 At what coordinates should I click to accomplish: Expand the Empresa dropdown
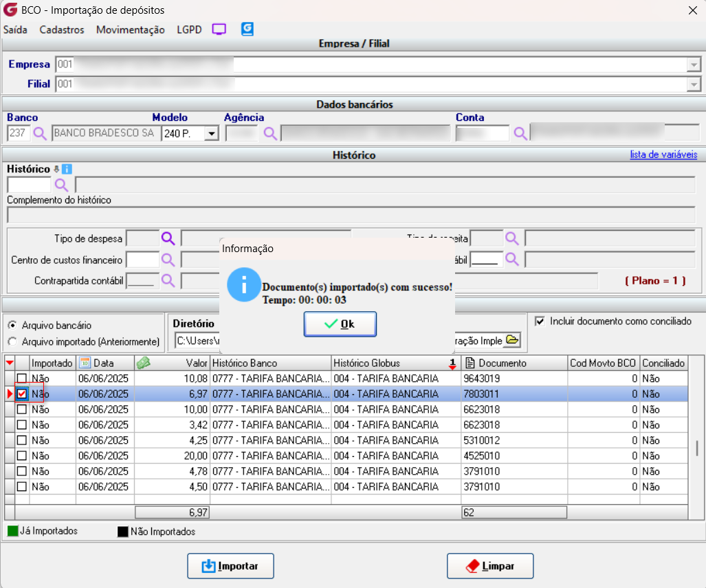tap(694, 65)
